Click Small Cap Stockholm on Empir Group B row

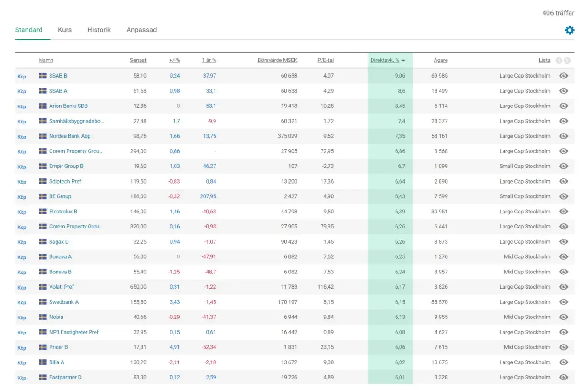click(525, 166)
